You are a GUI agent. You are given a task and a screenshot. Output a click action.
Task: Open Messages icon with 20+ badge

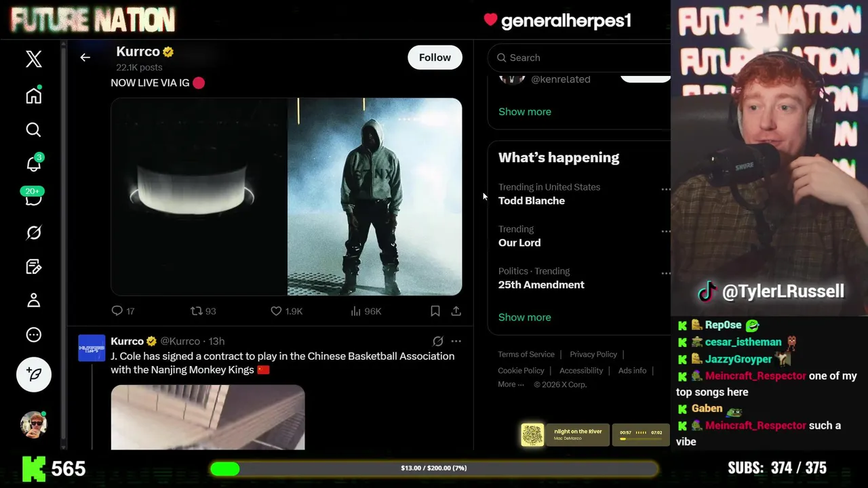(x=33, y=197)
